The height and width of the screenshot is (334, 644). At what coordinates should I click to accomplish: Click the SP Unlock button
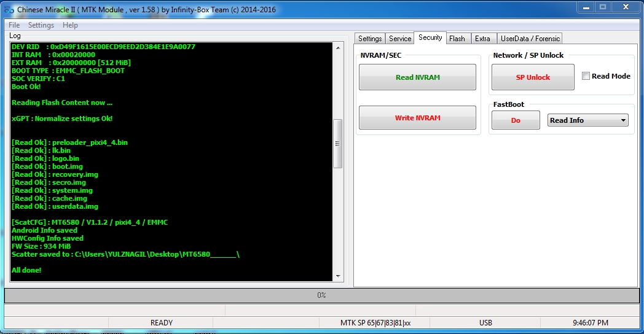[533, 77]
